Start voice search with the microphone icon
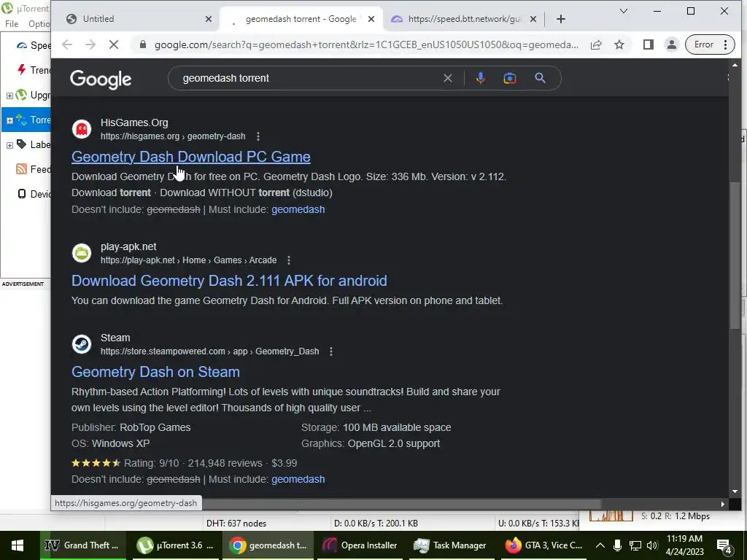747x560 pixels. [x=480, y=78]
